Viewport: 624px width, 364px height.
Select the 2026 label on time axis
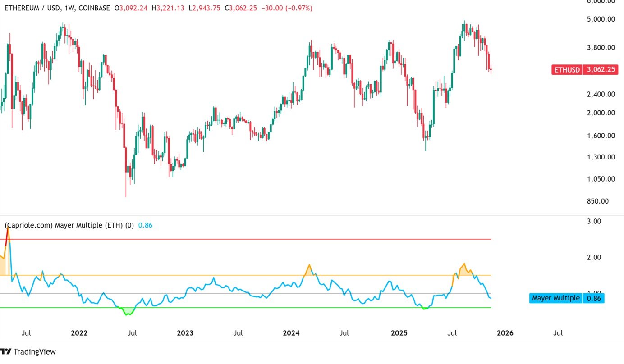505,333
